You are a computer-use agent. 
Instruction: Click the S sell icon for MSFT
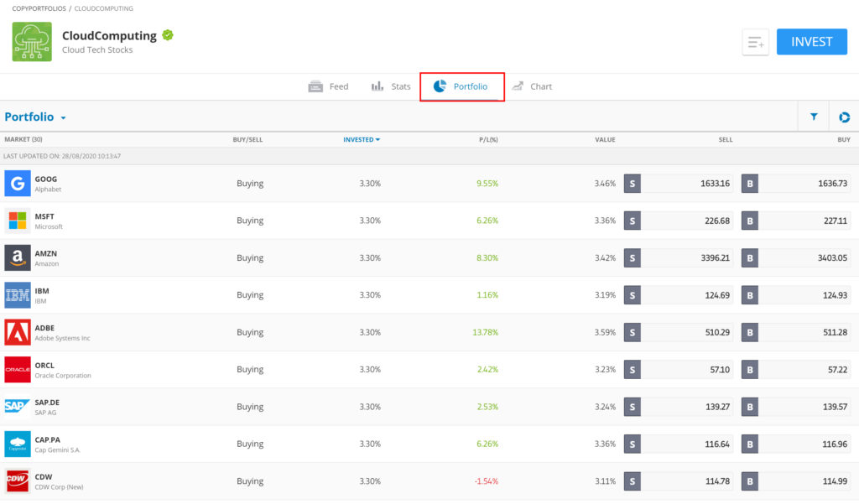coord(633,221)
